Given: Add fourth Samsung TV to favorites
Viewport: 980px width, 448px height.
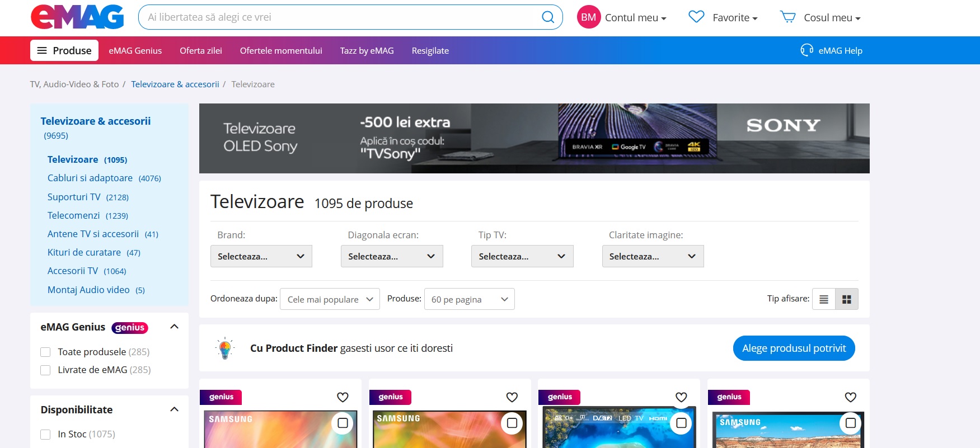Looking at the screenshot, I should click(x=850, y=397).
